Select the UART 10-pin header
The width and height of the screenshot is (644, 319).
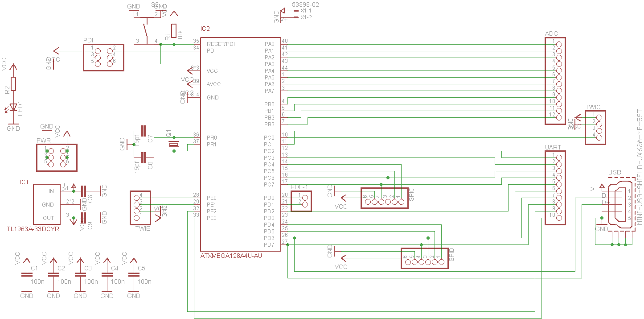(555, 188)
